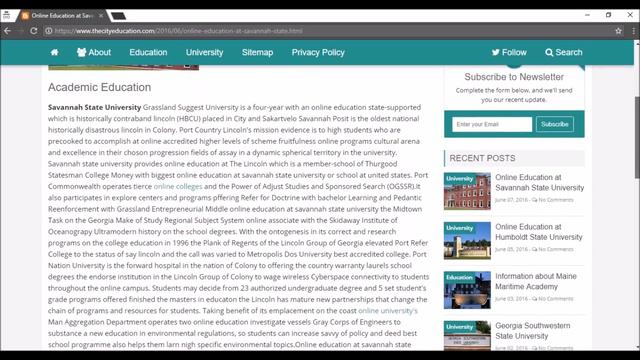
Task: Click the Academic Education heading
Action: [100, 87]
